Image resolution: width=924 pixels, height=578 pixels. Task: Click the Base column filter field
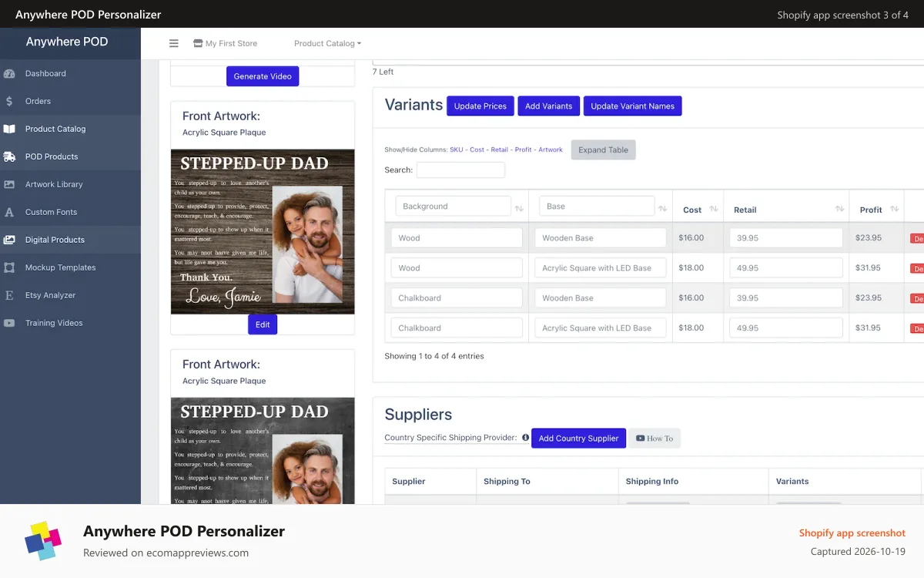pos(597,207)
